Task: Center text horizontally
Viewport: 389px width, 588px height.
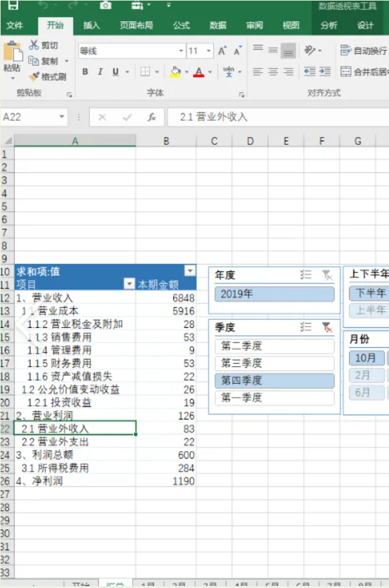Action: (273, 72)
